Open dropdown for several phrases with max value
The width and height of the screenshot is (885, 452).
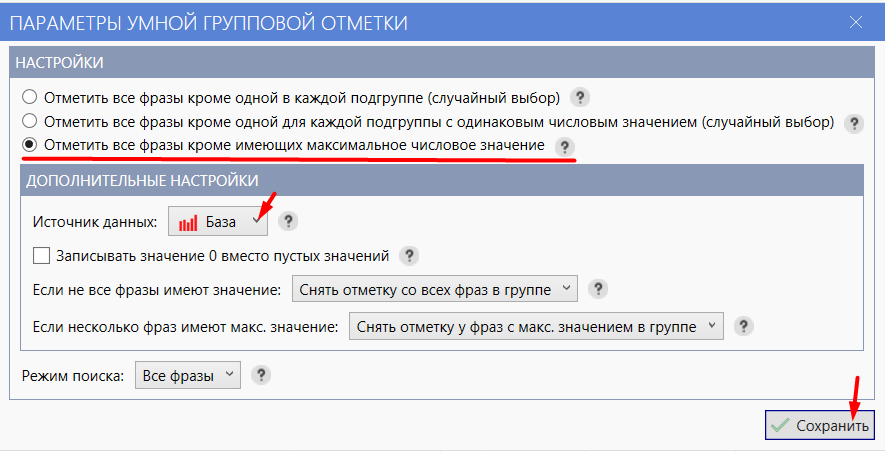(x=536, y=326)
